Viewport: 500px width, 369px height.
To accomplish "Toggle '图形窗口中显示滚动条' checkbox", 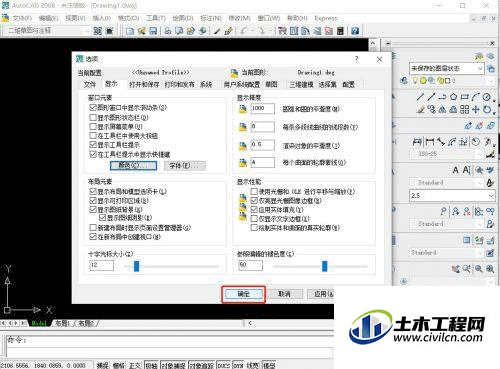I will [93, 108].
